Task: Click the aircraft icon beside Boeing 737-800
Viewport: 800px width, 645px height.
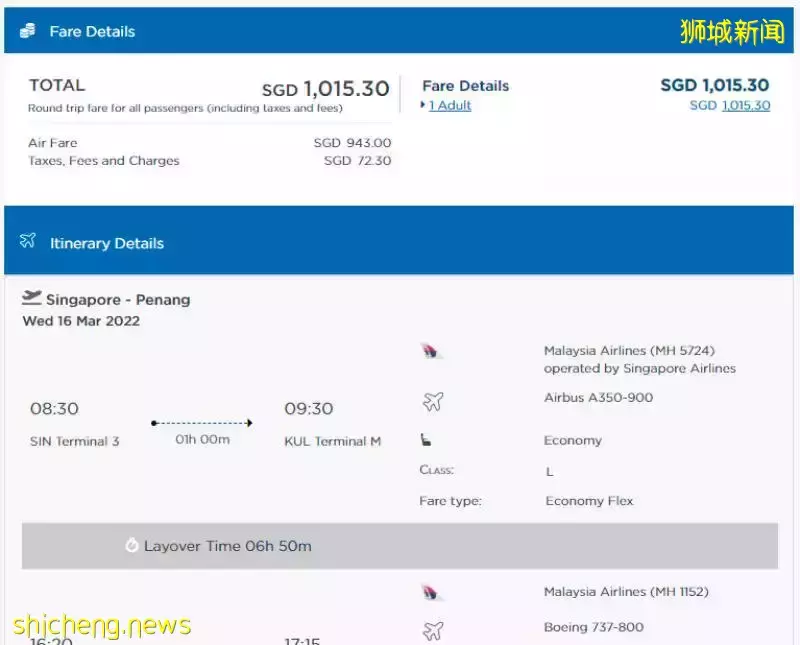Action: click(432, 630)
